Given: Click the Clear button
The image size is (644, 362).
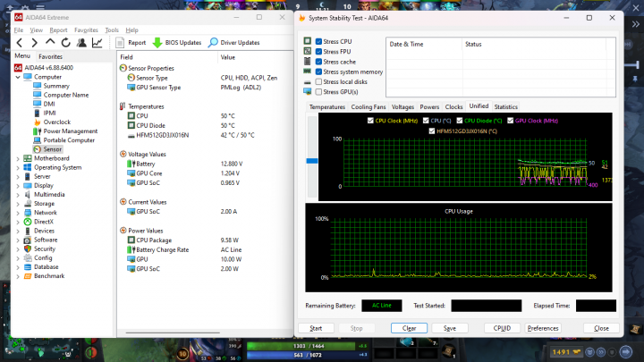Looking at the screenshot, I should tap(409, 328).
